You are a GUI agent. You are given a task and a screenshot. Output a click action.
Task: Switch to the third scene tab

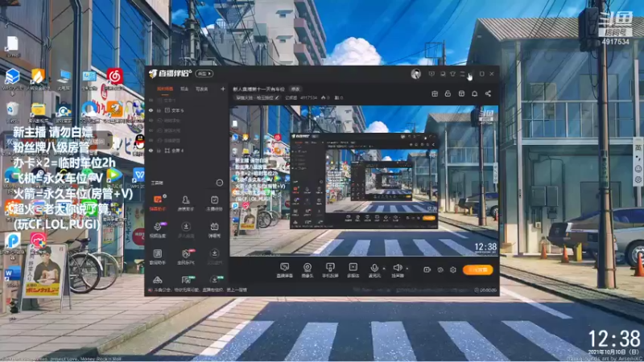[202, 88]
